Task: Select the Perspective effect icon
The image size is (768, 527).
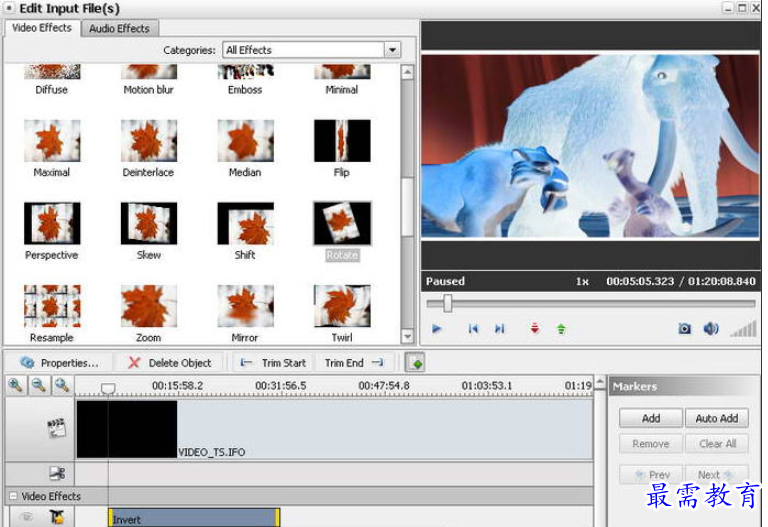Action: 52,223
